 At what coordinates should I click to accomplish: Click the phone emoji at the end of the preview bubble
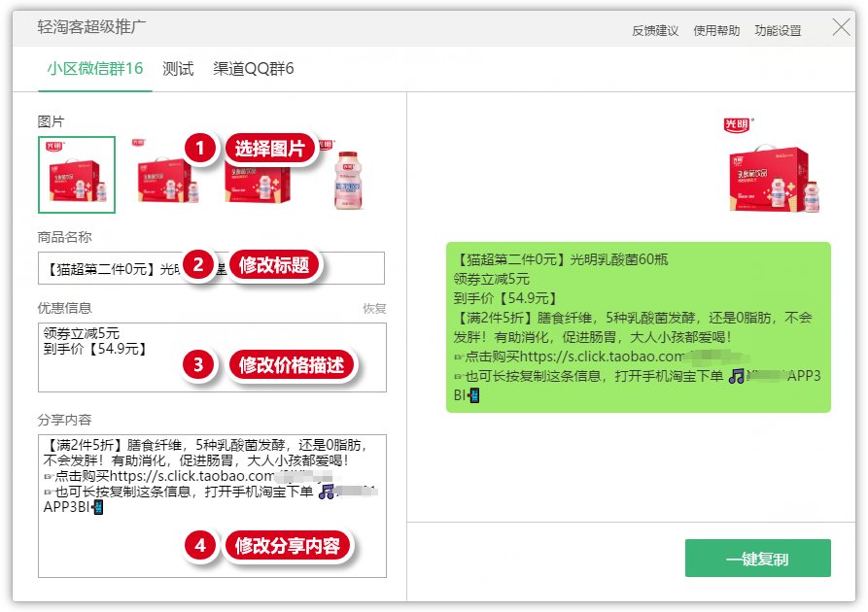point(473,395)
